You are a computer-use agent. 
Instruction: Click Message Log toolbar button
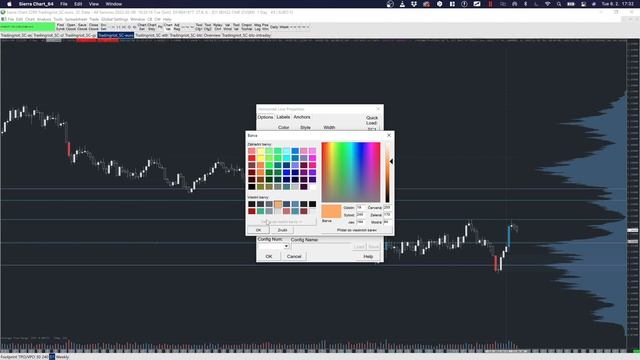(x=258, y=27)
